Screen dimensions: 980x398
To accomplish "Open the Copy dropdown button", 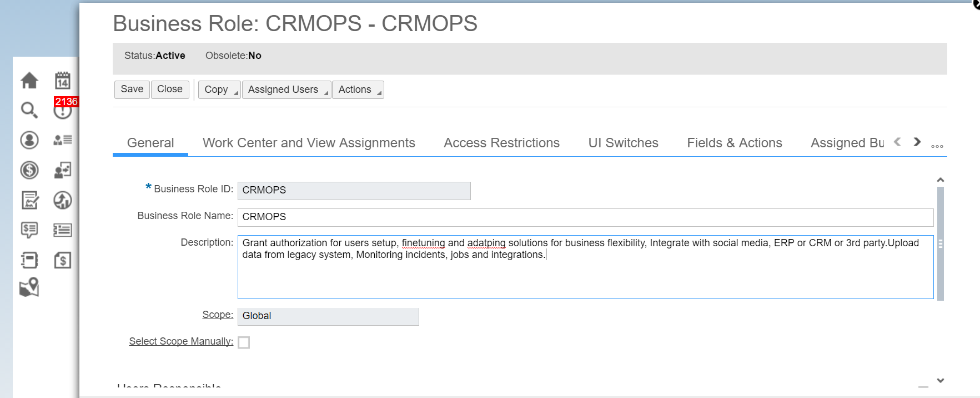I will tap(219, 89).
